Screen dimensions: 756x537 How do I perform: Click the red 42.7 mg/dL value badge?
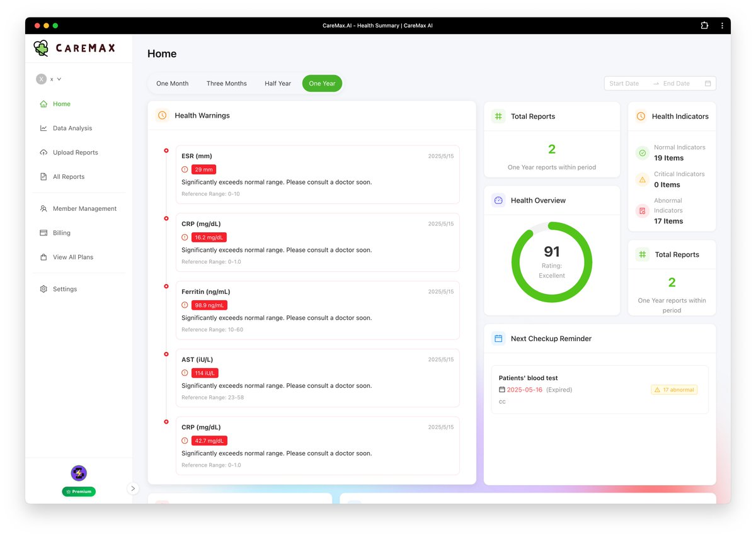(209, 441)
